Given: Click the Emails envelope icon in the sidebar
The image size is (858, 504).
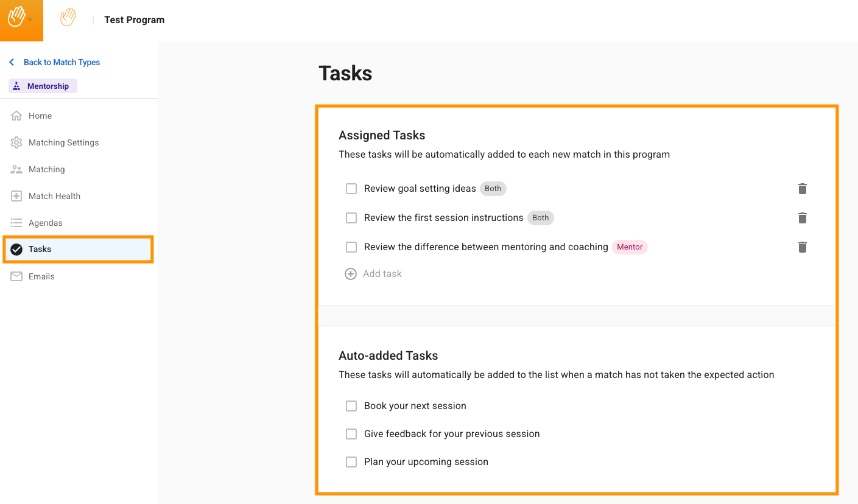Looking at the screenshot, I should click(16, 276).
